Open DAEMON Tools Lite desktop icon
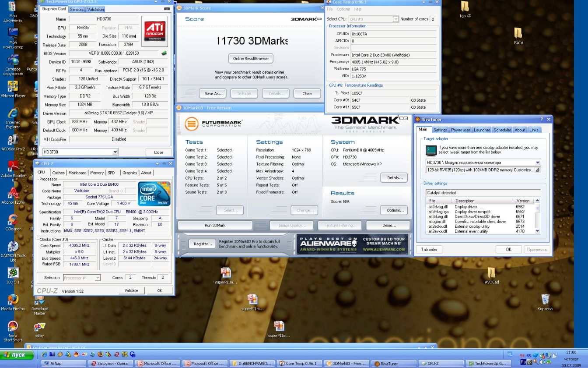The width and height of the screenshot is (588, 368). point(13,251)
